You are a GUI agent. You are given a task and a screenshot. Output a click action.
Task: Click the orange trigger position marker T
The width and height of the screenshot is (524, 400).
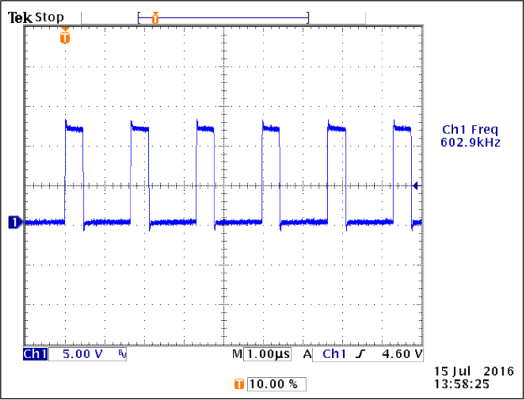coord(65,36)
